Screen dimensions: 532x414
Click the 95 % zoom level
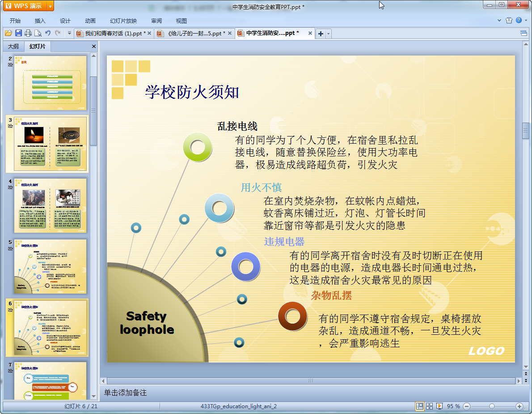tap(453, 406)
